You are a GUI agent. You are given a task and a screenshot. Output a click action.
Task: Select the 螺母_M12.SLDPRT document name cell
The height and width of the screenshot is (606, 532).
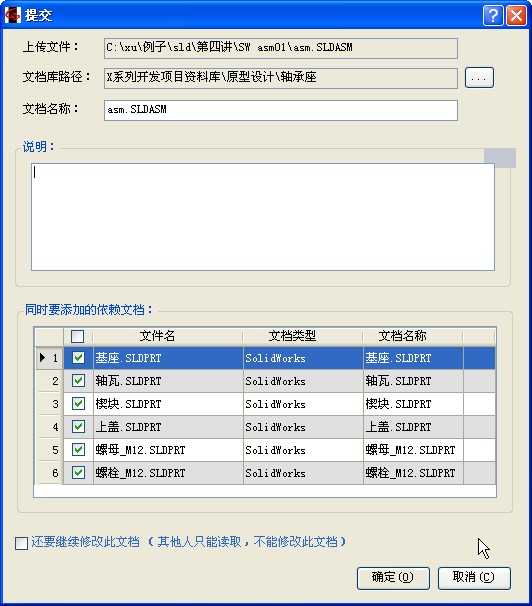(413, 450)
